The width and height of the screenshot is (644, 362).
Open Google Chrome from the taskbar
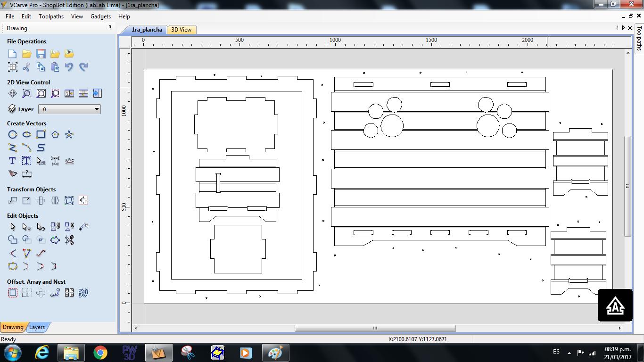tap(100, 352)
